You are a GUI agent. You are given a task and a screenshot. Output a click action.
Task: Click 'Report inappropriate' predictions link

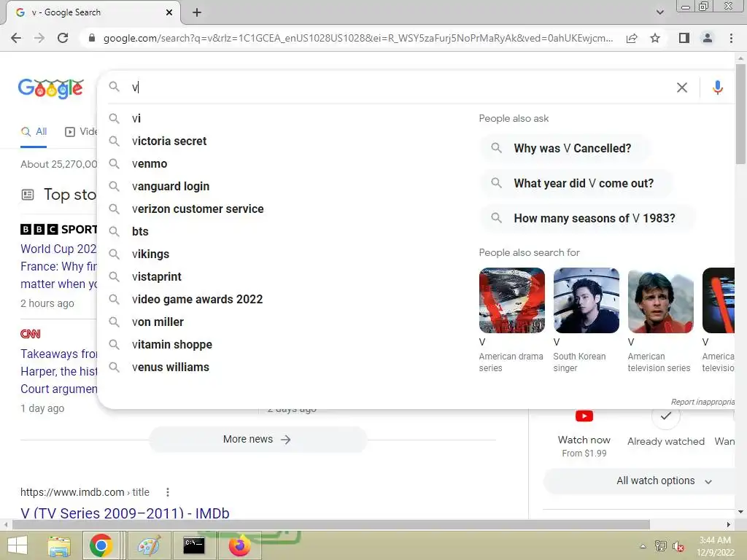[x=703, y=402]
